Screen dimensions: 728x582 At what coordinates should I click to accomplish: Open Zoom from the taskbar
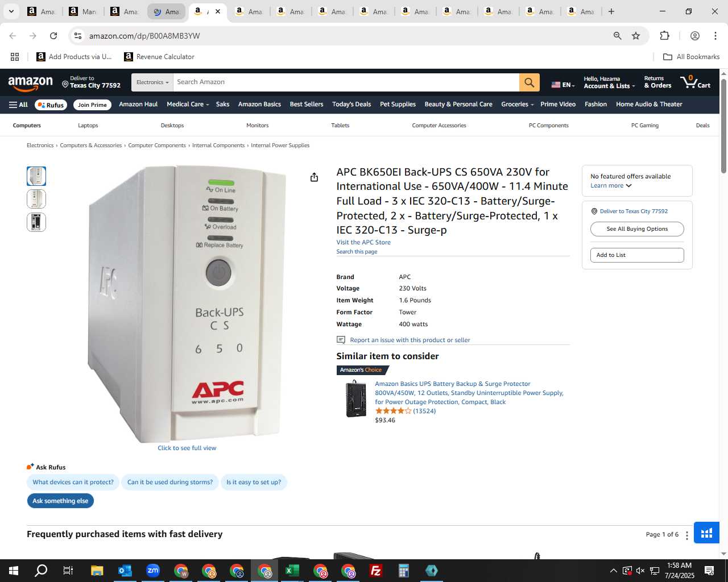[152, 571]
